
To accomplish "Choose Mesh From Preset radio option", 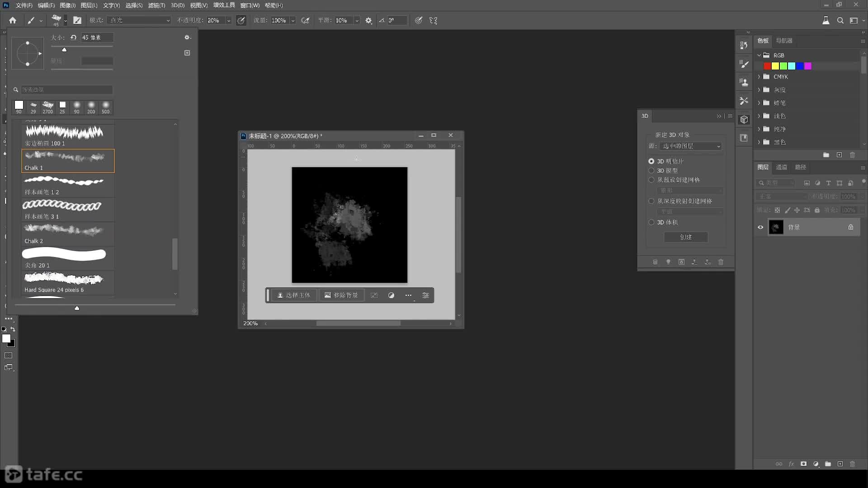I will pyautogui.click(x=651, y=180).
